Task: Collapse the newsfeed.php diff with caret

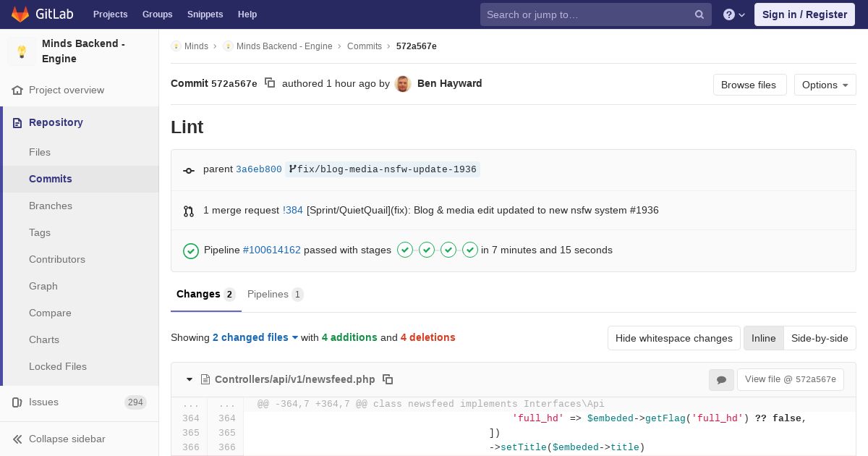Action: tap(190, 379)
